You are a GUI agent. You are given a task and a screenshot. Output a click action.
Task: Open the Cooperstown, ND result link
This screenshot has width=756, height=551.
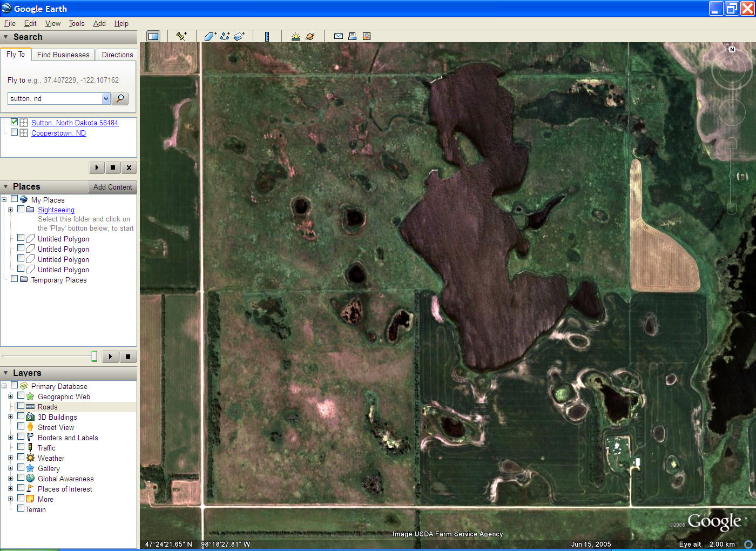pos(58,133)
